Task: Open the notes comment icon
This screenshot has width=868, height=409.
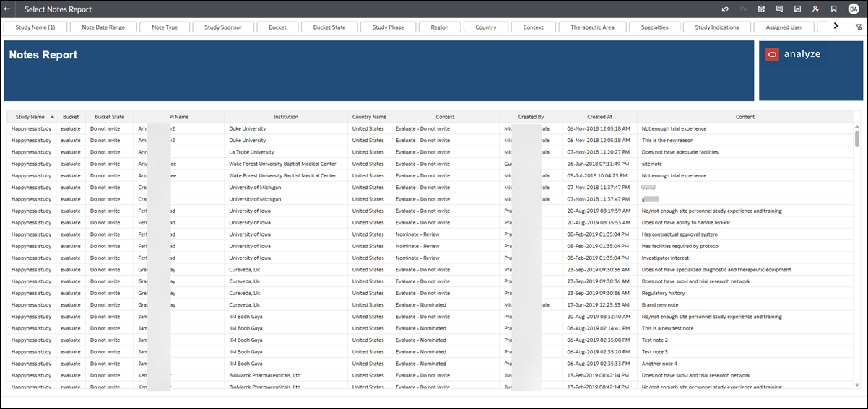Action: (x=779, y=9)
